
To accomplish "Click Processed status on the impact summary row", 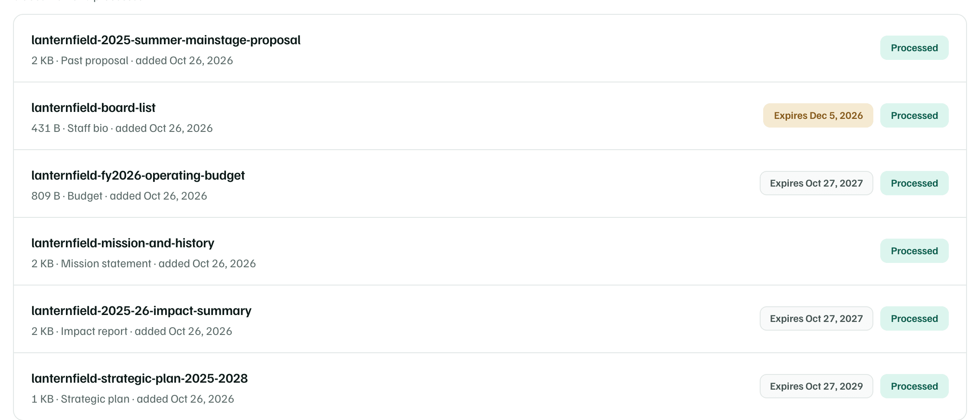I will (914, 318).
